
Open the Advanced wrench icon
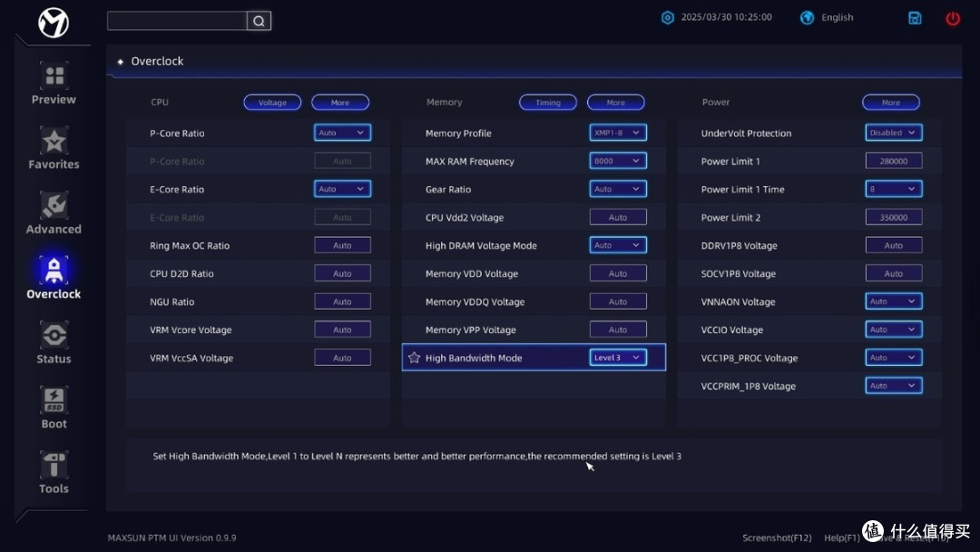[54, 205]
